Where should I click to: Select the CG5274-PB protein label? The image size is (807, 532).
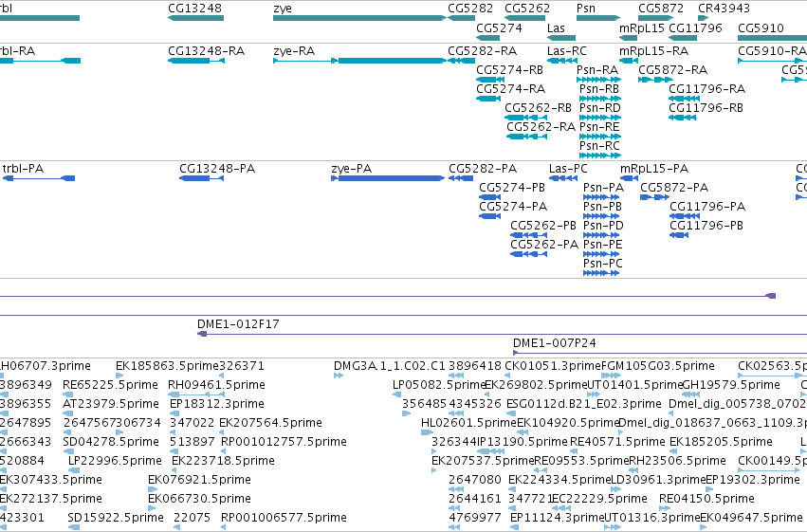[512, 188]
